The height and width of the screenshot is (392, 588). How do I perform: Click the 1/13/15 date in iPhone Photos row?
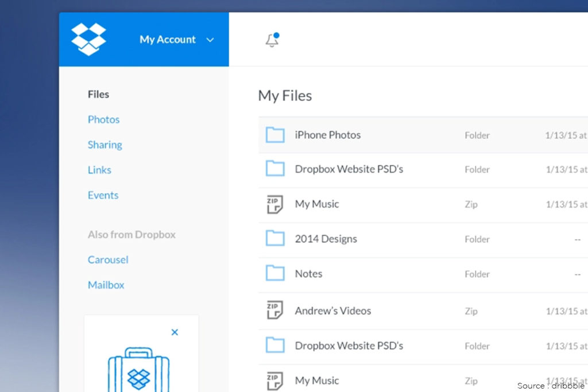tap(566, 135)
